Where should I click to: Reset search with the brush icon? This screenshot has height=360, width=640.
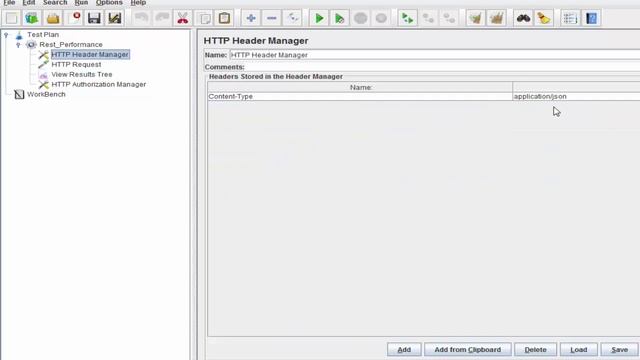(544, 18)
